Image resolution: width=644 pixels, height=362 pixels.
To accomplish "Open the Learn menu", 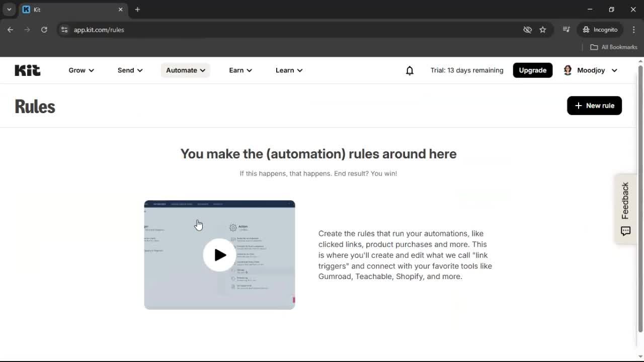I will [289, 70].
